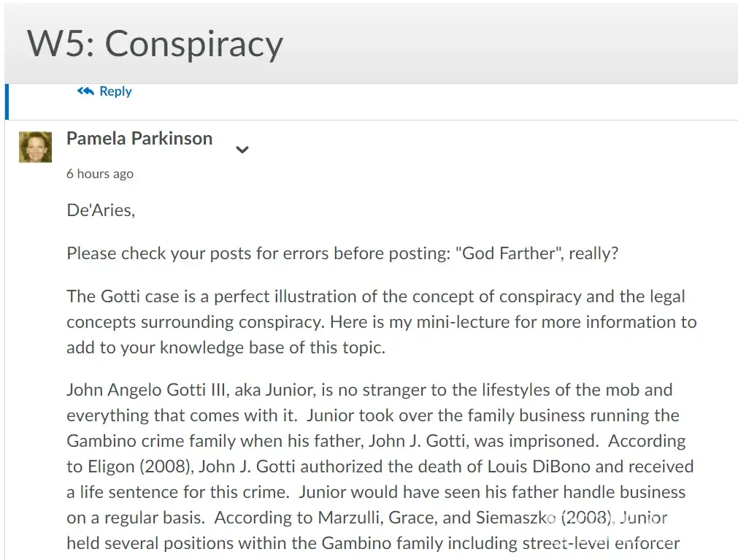Click the blue unread bar beside Reply
This screenshot has height=560, width=738.
(x=7, y=101)
